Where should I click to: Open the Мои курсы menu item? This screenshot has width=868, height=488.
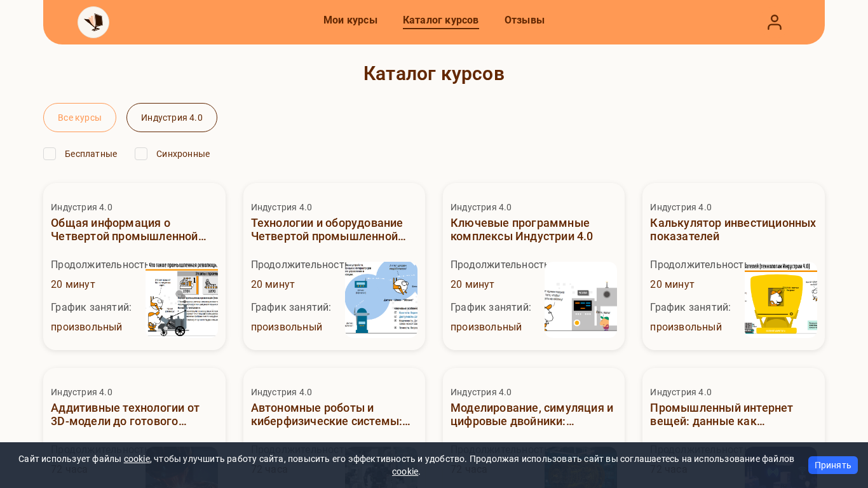point(350,20)
